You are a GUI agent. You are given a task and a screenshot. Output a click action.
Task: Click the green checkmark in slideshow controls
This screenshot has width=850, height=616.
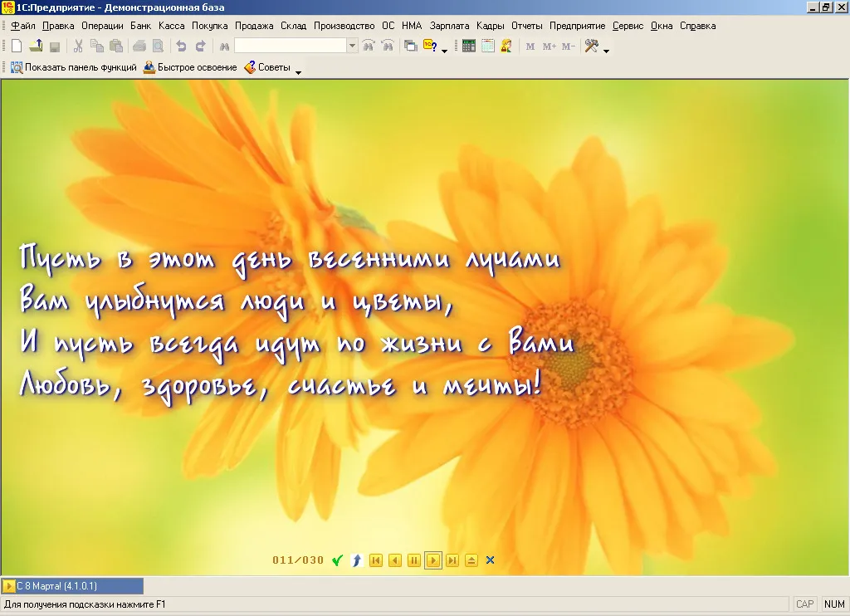(337, 560)
